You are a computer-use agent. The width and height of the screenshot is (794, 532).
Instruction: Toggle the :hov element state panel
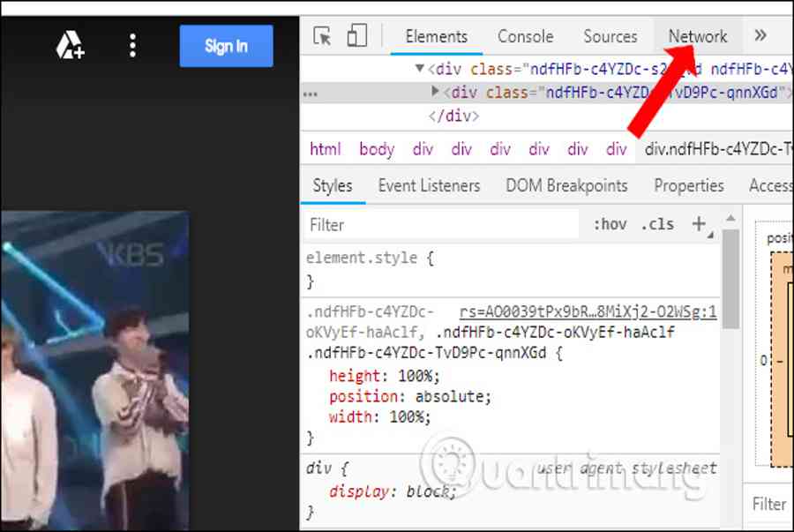(x=610, y=224)
